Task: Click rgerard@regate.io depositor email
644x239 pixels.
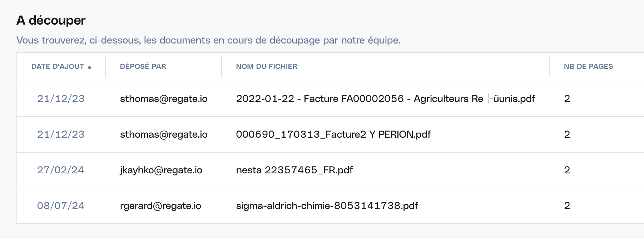Action: pyautogui.click(x=160, y=206)
